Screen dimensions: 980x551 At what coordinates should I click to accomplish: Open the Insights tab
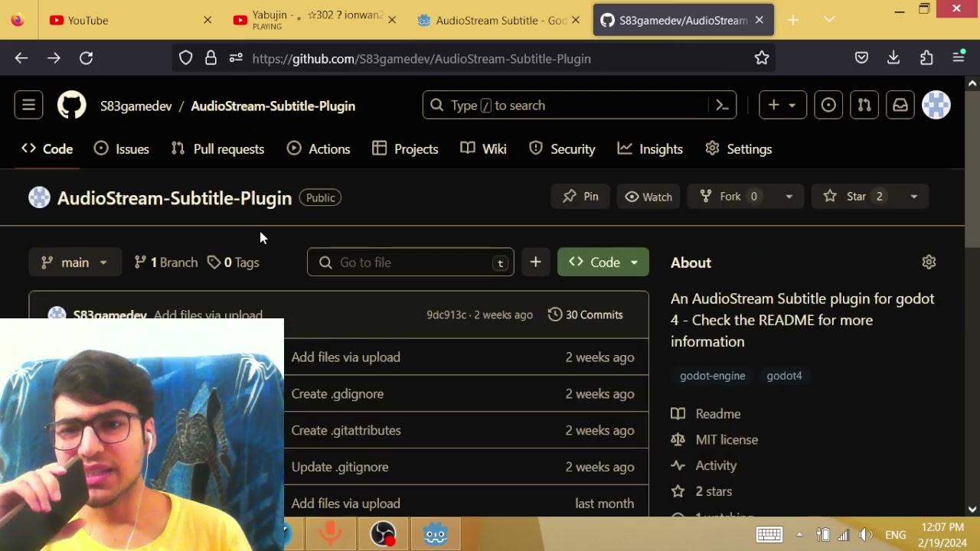[x=650, y=149]
